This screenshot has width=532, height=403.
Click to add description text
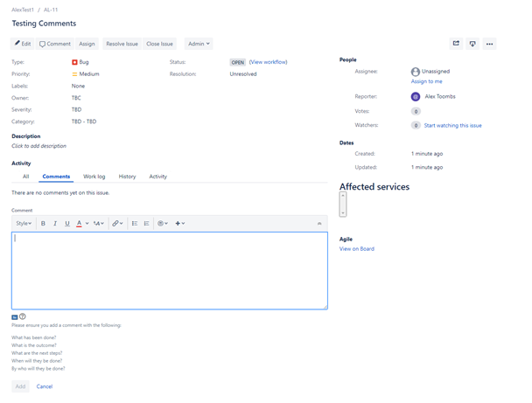click(39, 146)
